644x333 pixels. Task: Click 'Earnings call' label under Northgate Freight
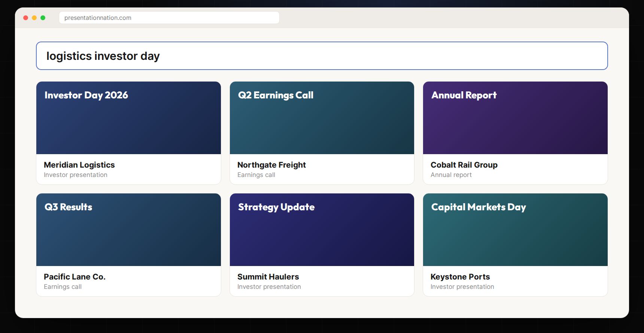(x=256, y=175)
